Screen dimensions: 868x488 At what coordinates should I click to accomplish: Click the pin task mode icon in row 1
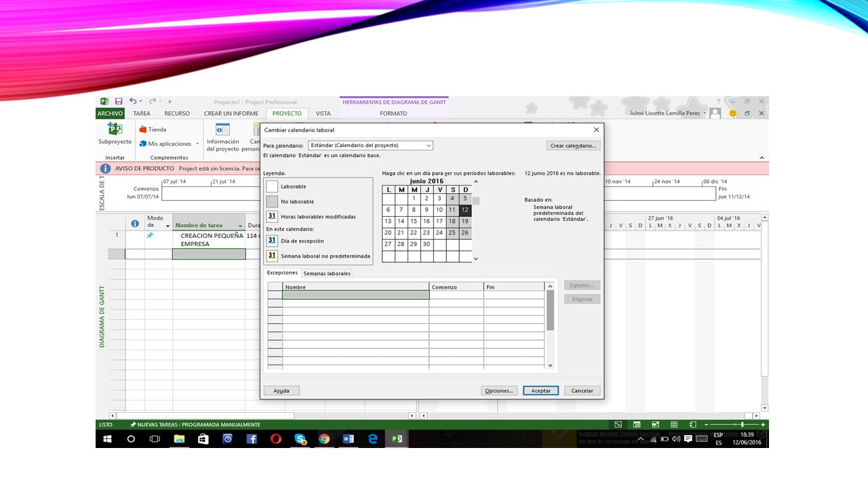pyautogui.click(x=150, y=235)
